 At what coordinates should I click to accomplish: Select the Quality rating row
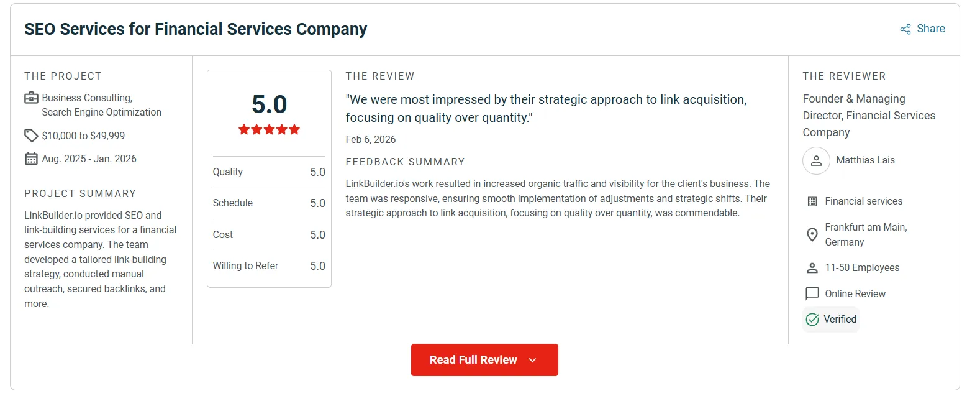click(x=268, y=172)
